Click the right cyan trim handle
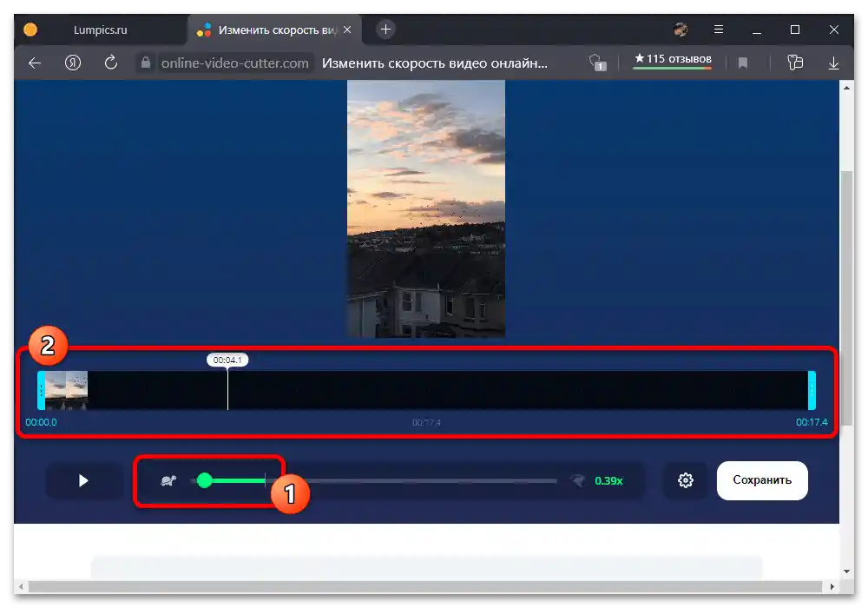 812,390
